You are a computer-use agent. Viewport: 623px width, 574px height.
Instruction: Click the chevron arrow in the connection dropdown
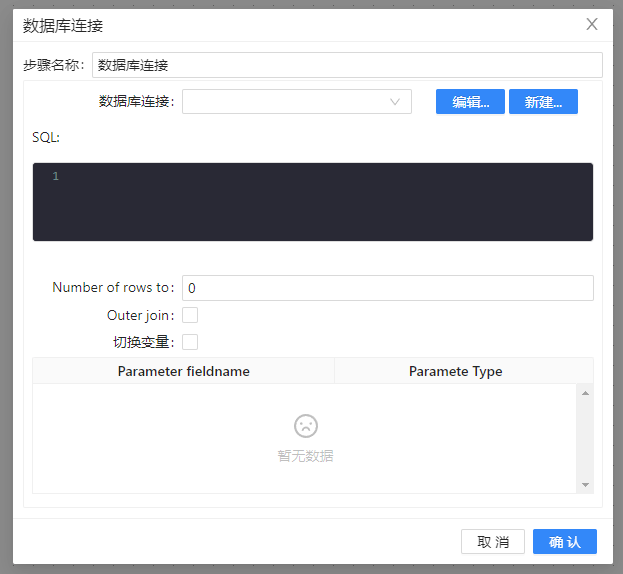[x=395, y=101]
